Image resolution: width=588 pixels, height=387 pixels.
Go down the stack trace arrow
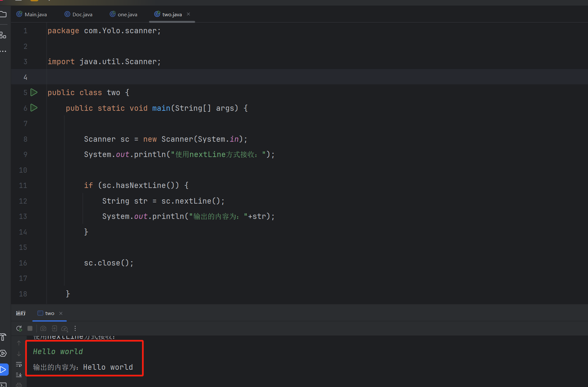pos(19,354)
